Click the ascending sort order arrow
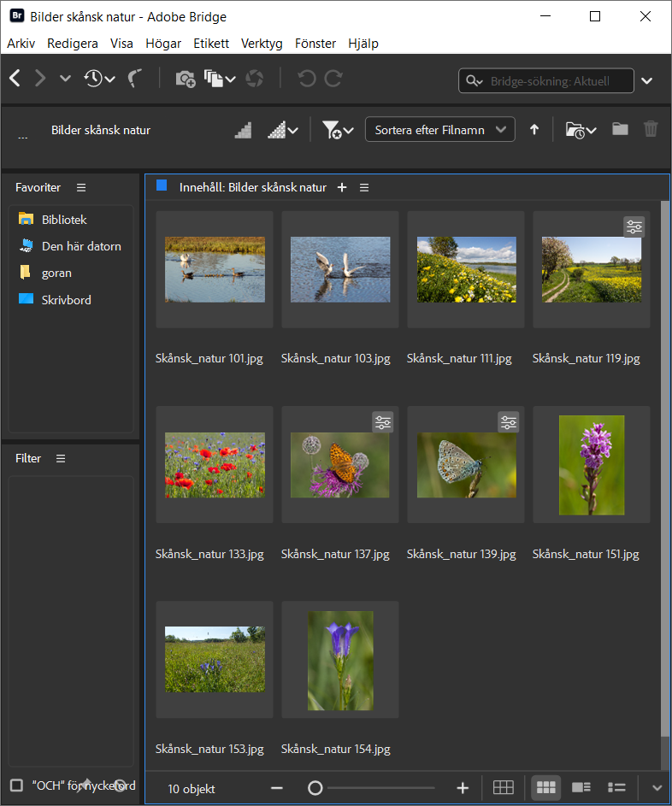 point(534,130)
